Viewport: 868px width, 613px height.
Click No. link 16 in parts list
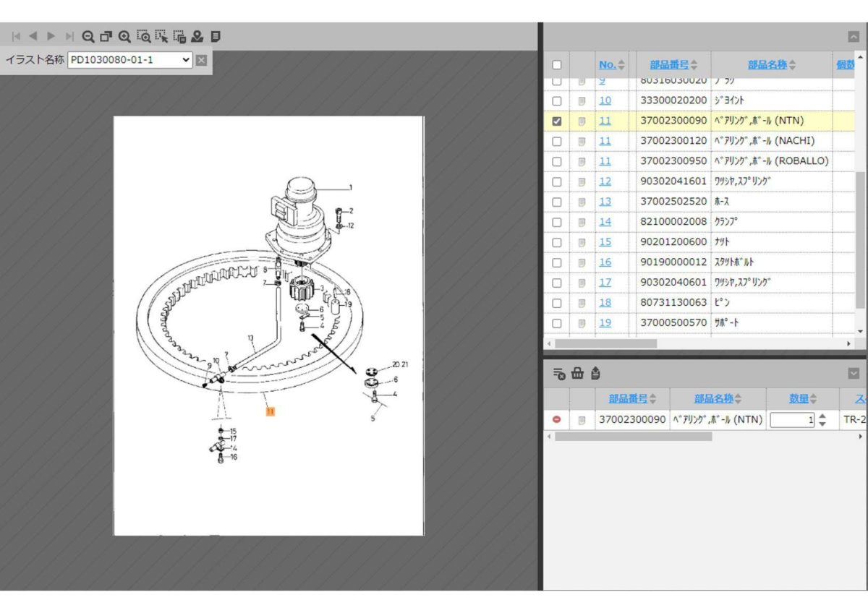(x=605, y=262)
